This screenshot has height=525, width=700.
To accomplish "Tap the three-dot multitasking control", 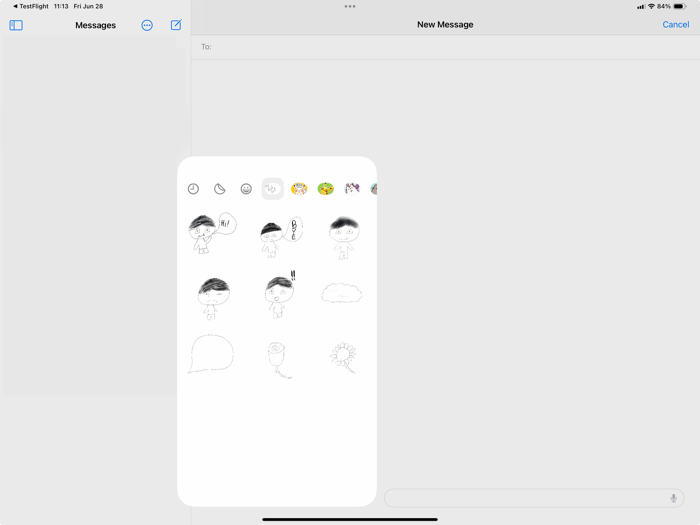I will click(x=350, y=6).
